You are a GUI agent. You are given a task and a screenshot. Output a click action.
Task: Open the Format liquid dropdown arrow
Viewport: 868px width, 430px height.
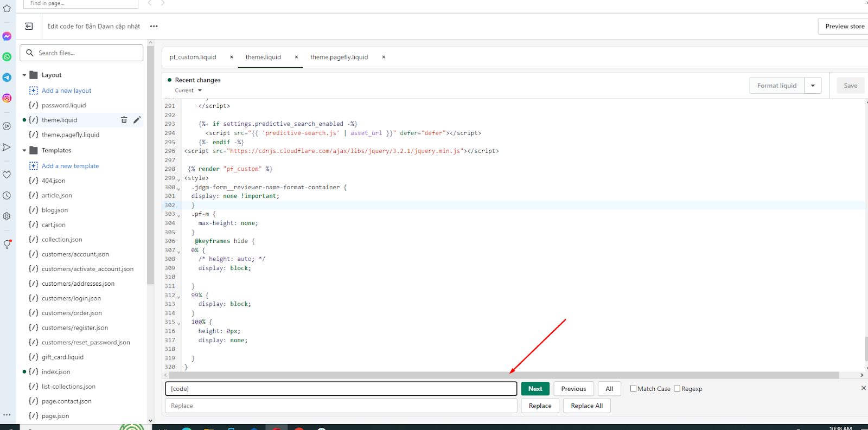click(x=813, y=86)
